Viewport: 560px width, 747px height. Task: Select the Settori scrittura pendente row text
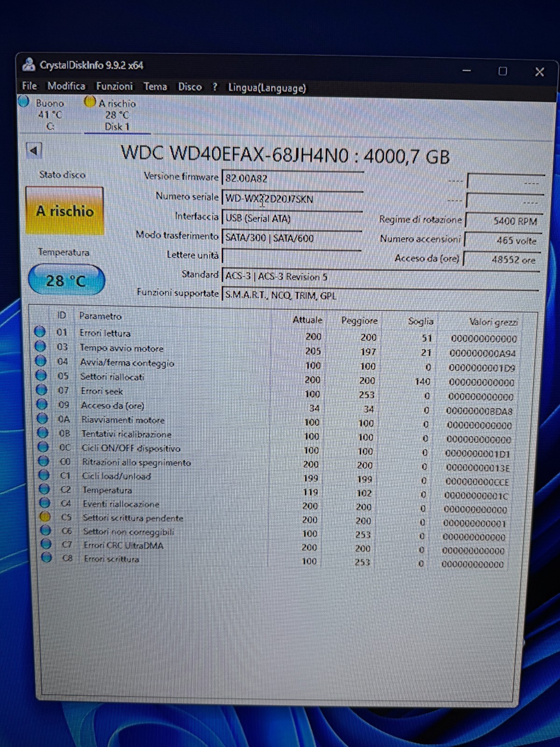(x=133, y=518)
